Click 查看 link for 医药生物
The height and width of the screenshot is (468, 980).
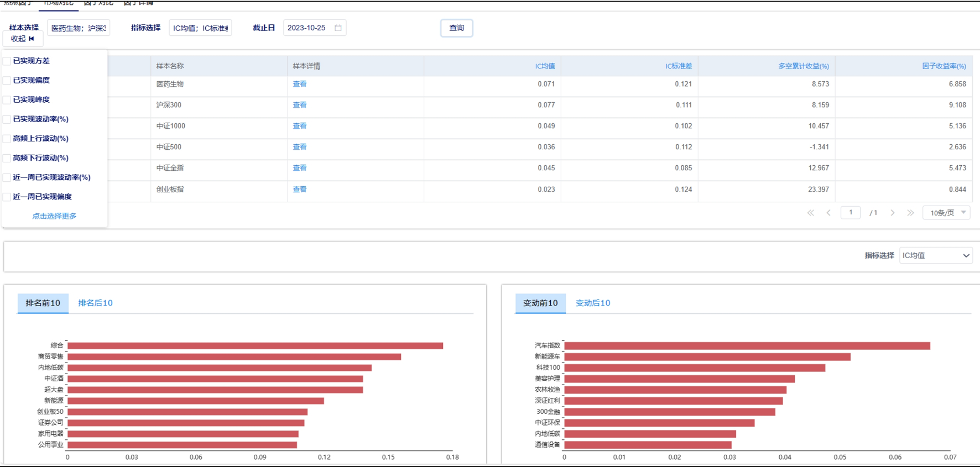[x=300, y=84]
